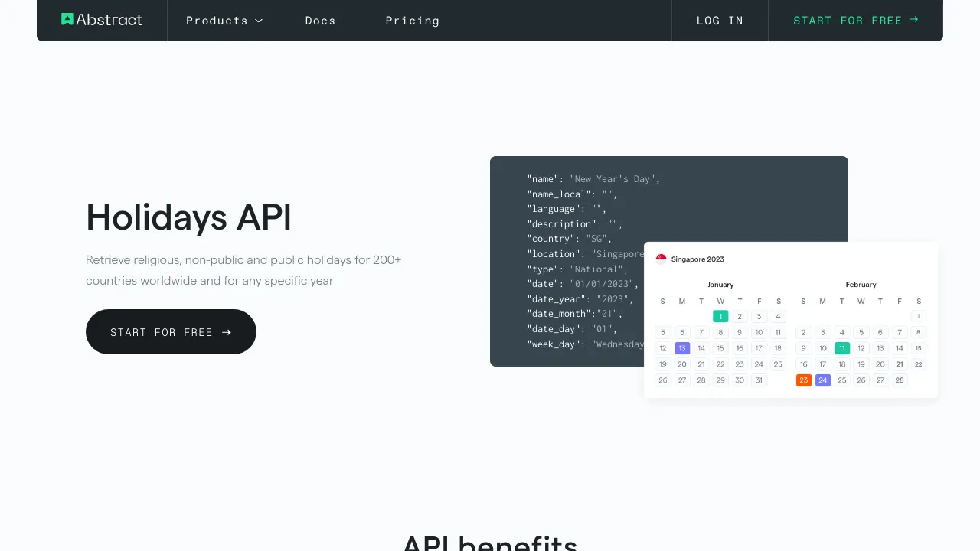Click the "February" month label
Image resolution: width=980 pixels, height=551 pixels.
tap(861, 285)
